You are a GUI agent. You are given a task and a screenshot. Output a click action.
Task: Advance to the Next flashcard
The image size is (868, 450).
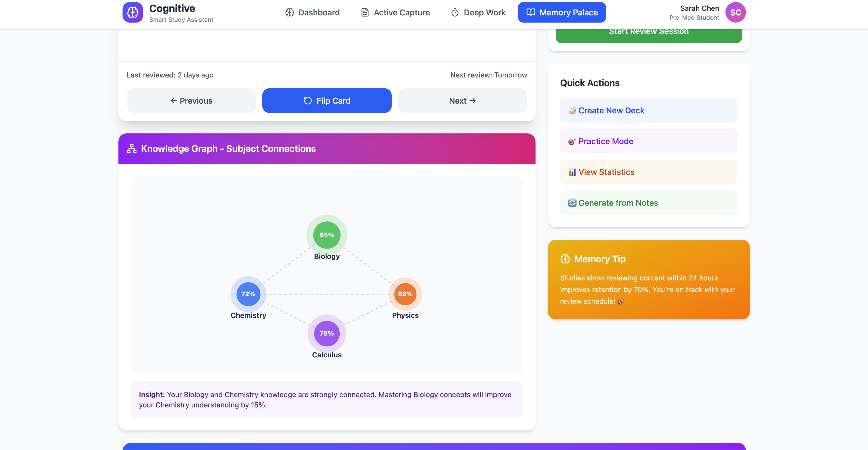(462, 101)
